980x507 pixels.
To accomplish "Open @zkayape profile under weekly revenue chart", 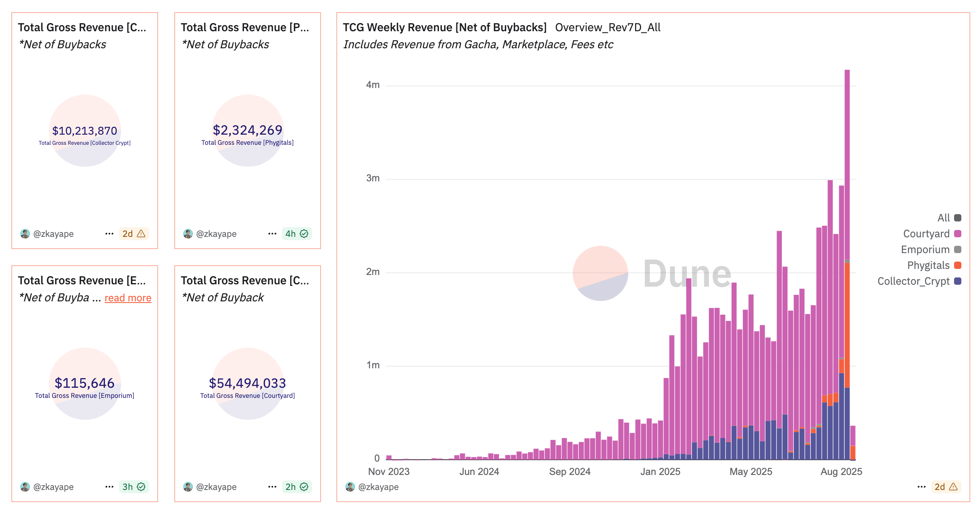I will 378,487.
